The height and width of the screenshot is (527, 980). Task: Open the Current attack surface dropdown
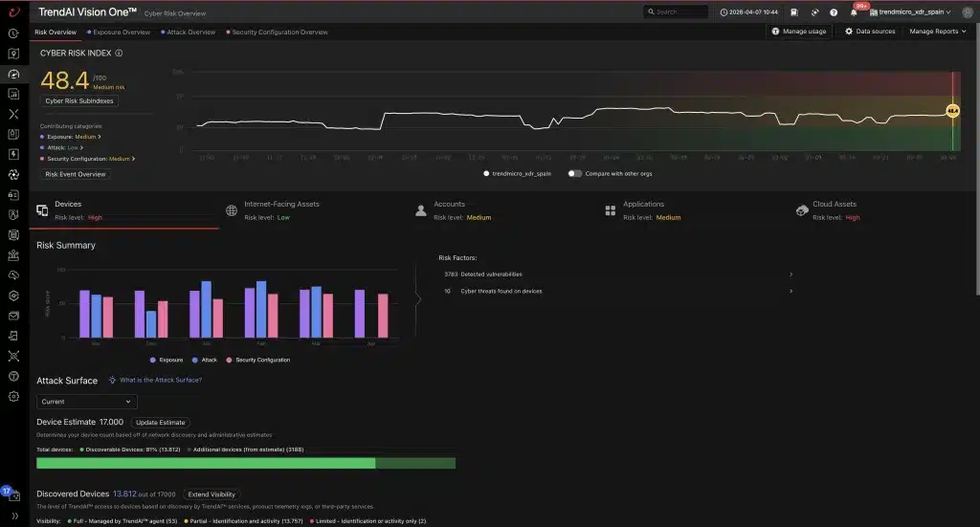coord(86,402)
